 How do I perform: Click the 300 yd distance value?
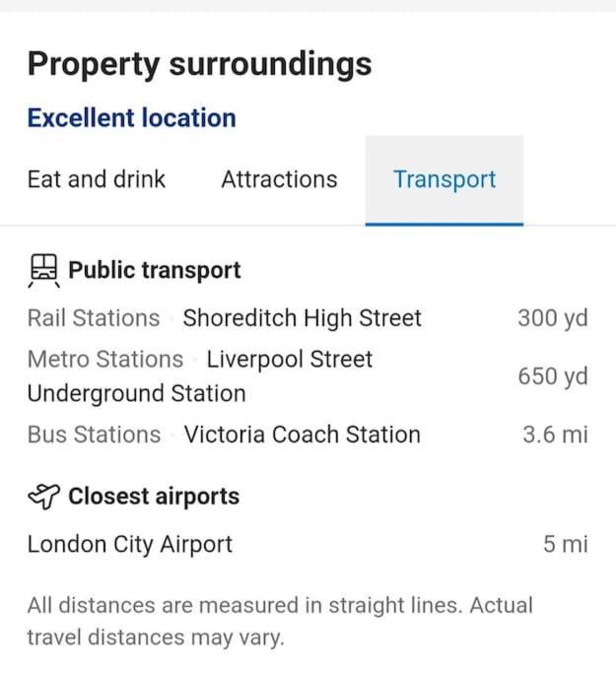pyautogui.click(x=553, y=318)
